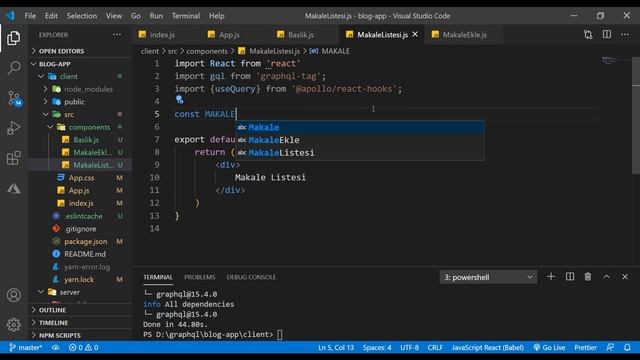
Task: Click the editor minimap scrollbar
Action: tap(636, 116)
